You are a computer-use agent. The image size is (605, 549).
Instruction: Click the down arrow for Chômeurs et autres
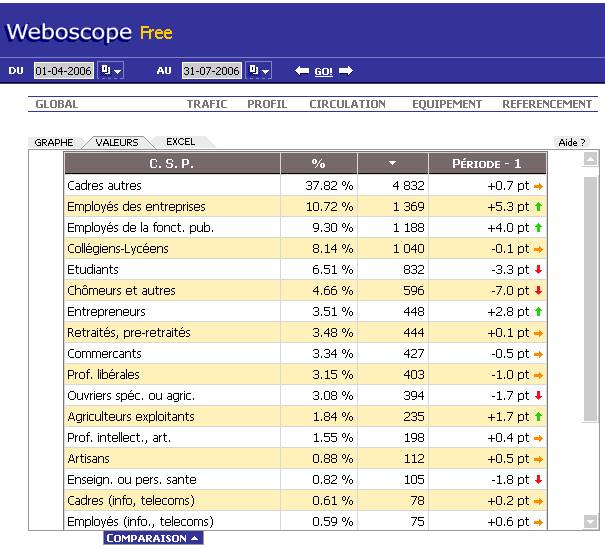(539, 291)
